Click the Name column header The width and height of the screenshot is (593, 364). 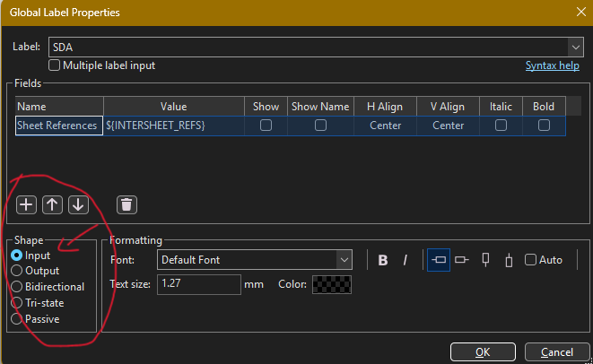coord(59,107)
